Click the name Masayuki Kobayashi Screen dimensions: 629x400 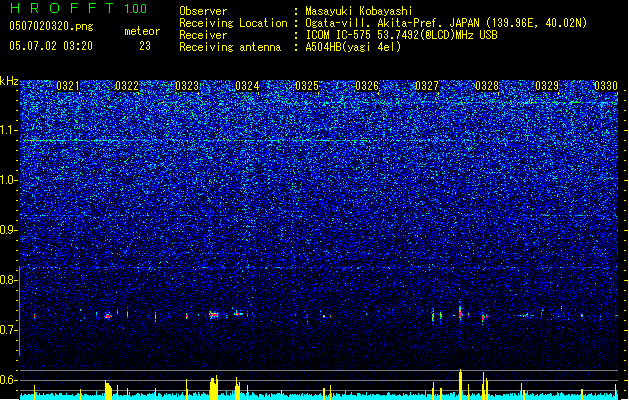[x=359, y=11]
